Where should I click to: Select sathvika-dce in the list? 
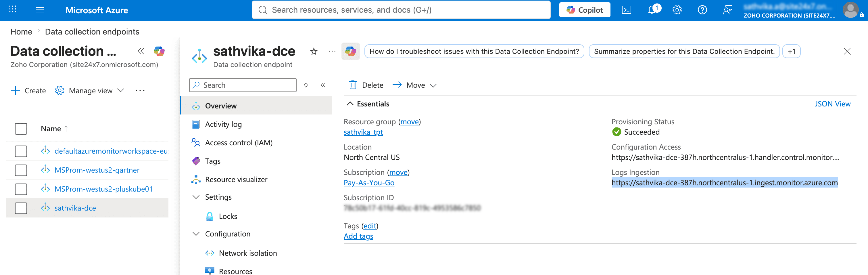[75, 208]
